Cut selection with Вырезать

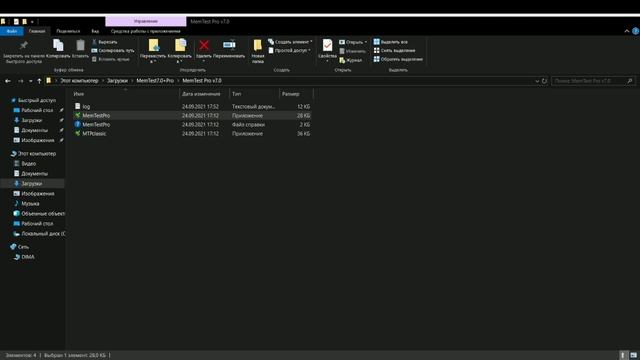click(104, 42)
